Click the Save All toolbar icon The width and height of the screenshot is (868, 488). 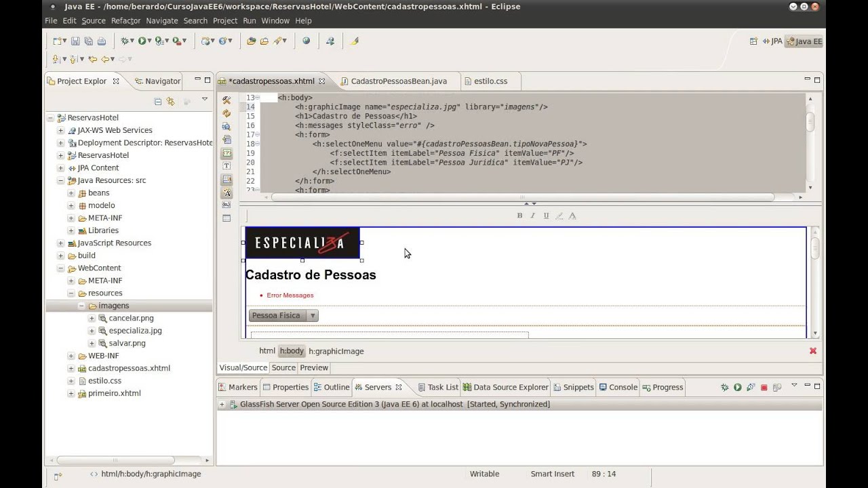click(89, 41)
